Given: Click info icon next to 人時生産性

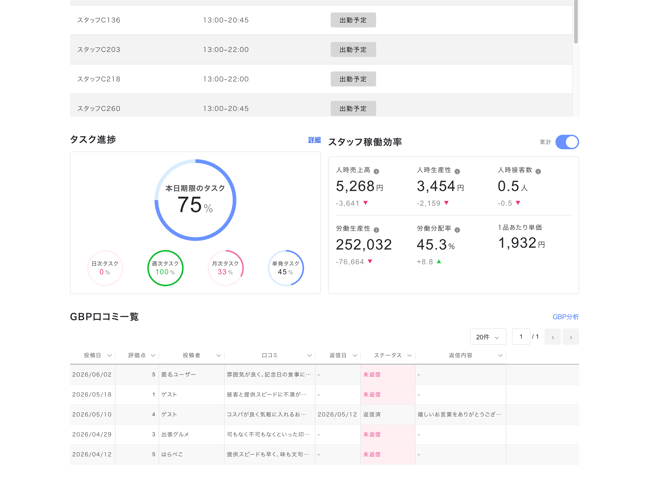Looking at the screenshot, I should coord(457,171).
